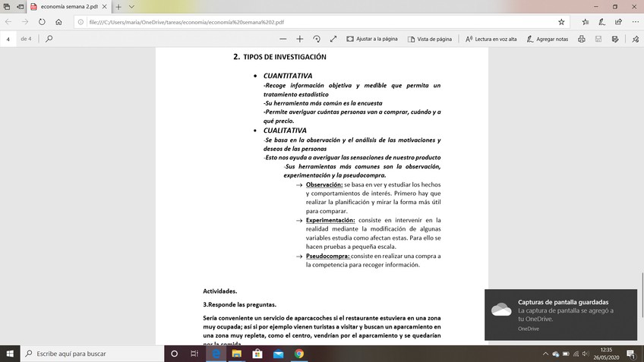This screenshot has height=362, width=644.
Task: Click the battery status icon
Action: pos(566,354)
